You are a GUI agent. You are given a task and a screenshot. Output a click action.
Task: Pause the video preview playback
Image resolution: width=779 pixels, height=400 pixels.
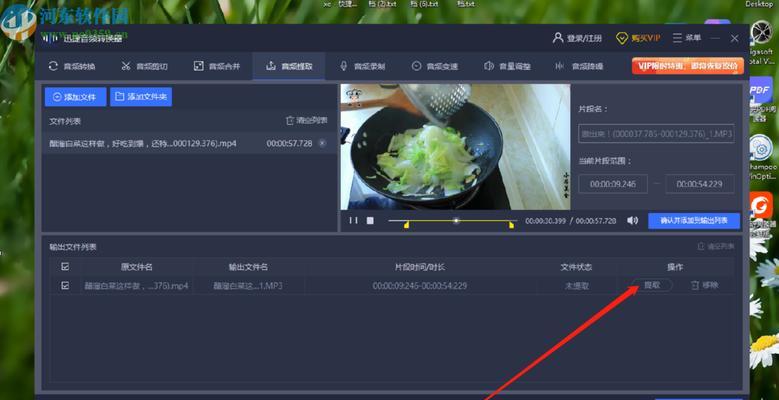[353, 220]
